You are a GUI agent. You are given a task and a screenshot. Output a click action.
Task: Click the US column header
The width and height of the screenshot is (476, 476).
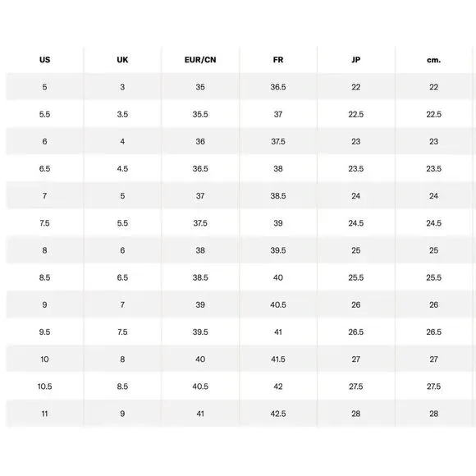pos(44,60)
